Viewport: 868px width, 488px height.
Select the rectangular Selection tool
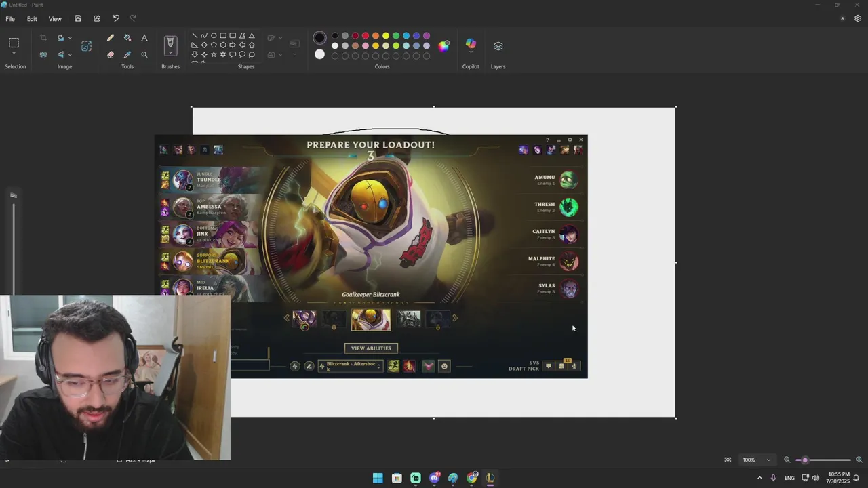click(14, 43)
